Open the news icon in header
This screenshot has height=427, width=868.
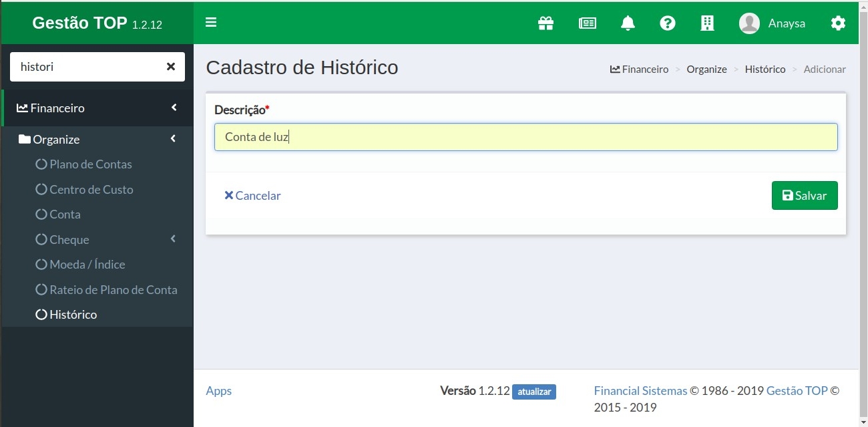pyautogui.click(x=587, y=23)
